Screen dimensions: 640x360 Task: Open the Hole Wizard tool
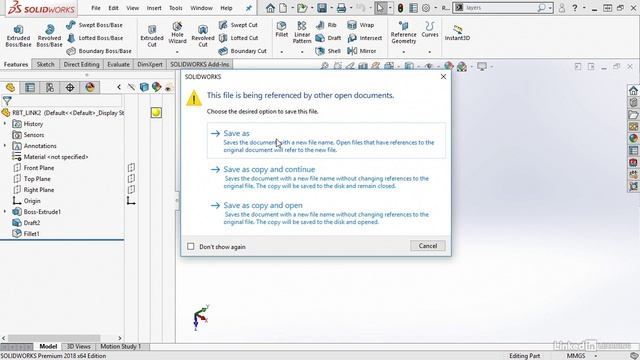(177, 33)
